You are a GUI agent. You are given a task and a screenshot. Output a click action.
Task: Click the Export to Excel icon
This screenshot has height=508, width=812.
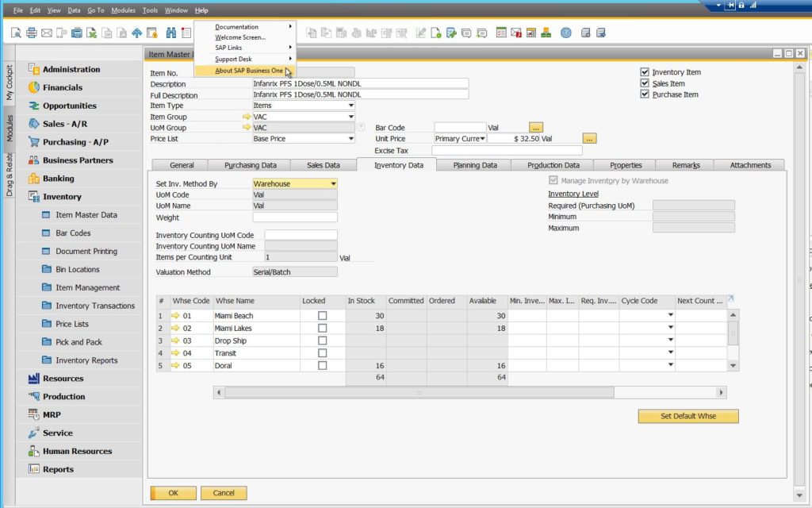pos(92,33)
